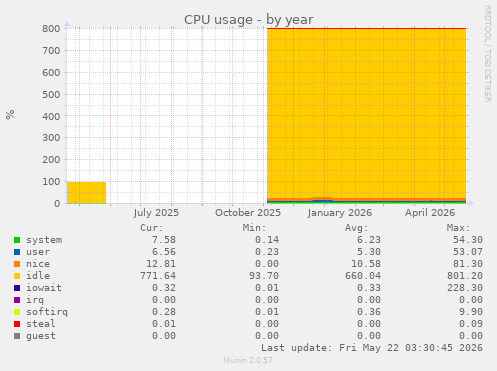Click the 'Avg:' column header
The image size is (497, 371).
[356, 228]
